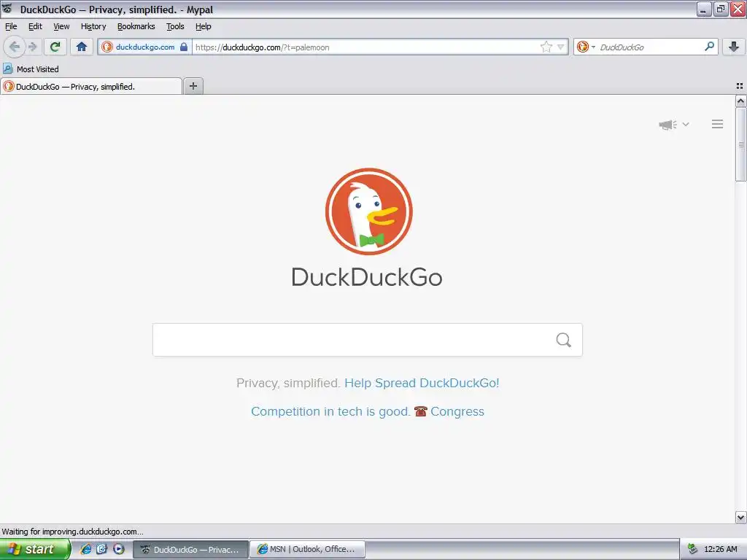This screenshot has height=560, width=747.
Task: Click the system tray notification icon
Action: [x=693, y=549]
